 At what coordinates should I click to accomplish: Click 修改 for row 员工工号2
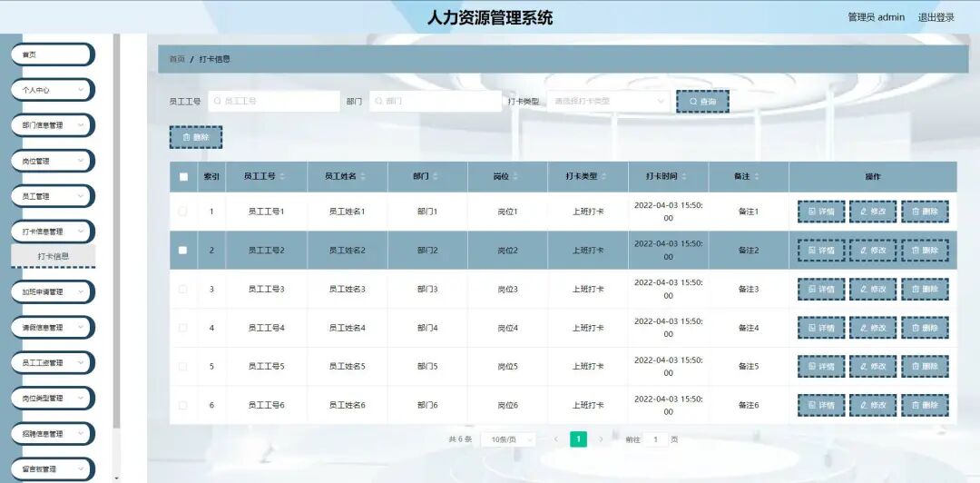coord(873,251)
